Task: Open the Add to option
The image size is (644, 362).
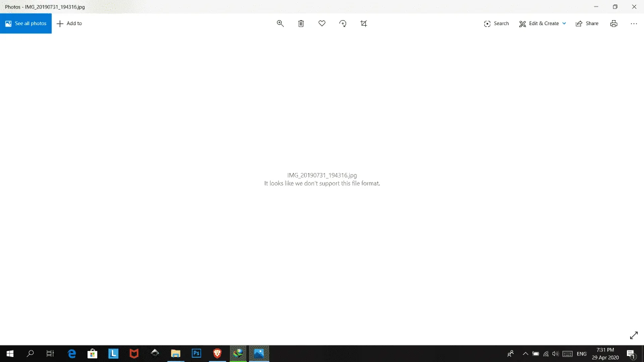Action: [x=69, y=24]
